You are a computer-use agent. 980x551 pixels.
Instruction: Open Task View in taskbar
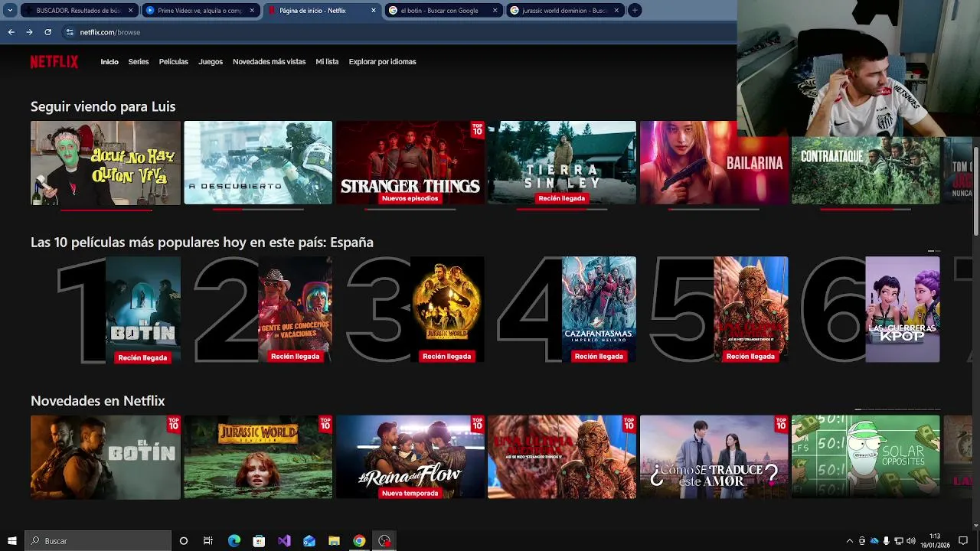coord(208,541)
